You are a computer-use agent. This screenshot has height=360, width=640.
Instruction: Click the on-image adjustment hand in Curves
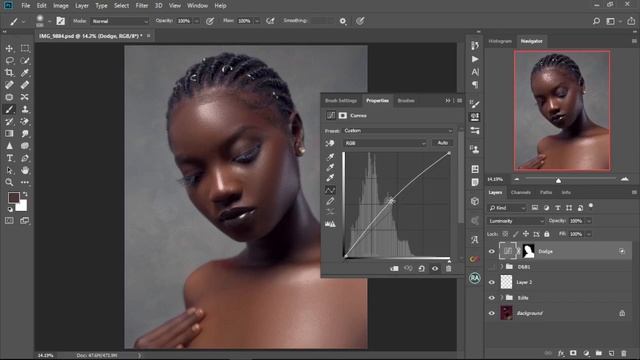(x=330, y=143)
